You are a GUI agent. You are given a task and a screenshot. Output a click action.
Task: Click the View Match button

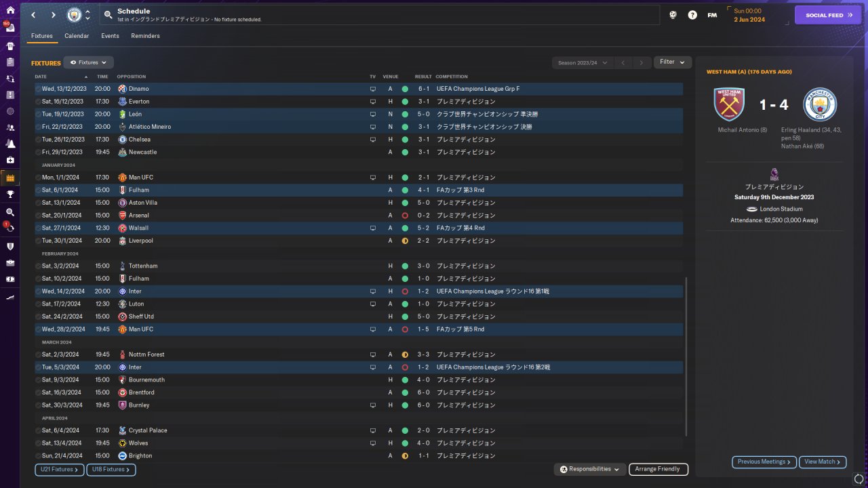tap(823, 462)
